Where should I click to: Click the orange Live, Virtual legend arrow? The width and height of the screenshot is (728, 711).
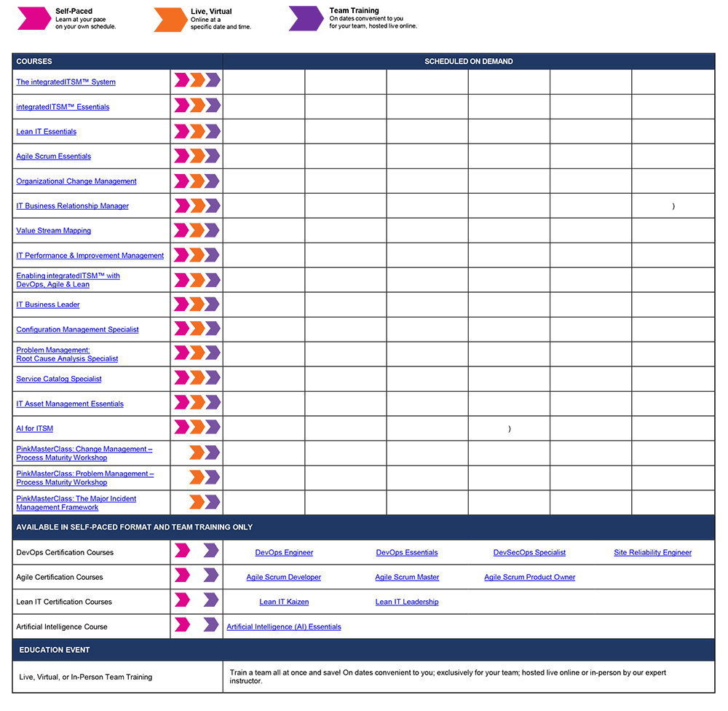[x=170, y=19]
